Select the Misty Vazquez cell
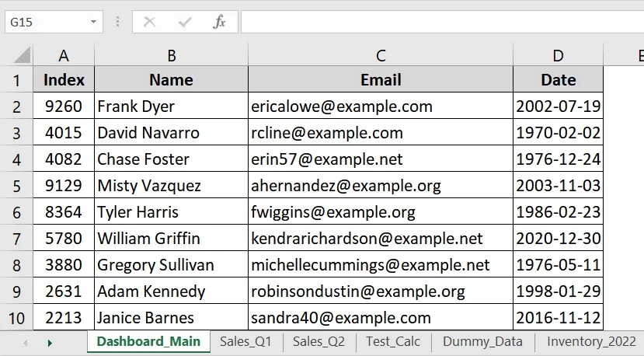The image size is (644, 356). [171, 186]
